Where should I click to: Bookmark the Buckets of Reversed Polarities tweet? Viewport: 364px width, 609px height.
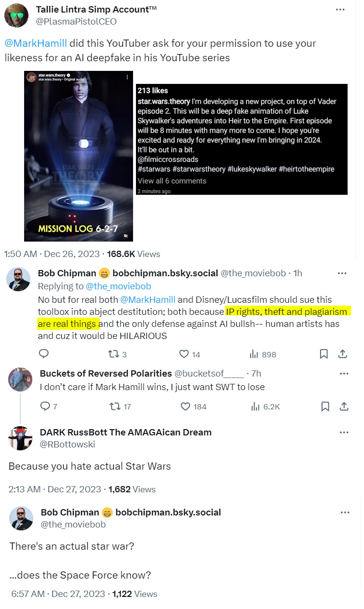(x=325, y=406)
